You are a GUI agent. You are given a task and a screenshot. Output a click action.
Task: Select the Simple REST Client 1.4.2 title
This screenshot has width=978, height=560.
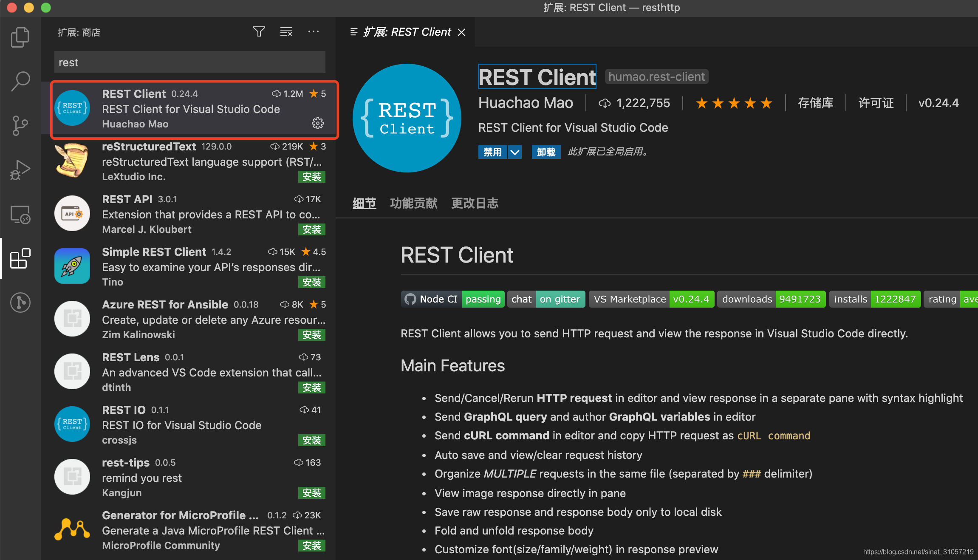point(154,252)
